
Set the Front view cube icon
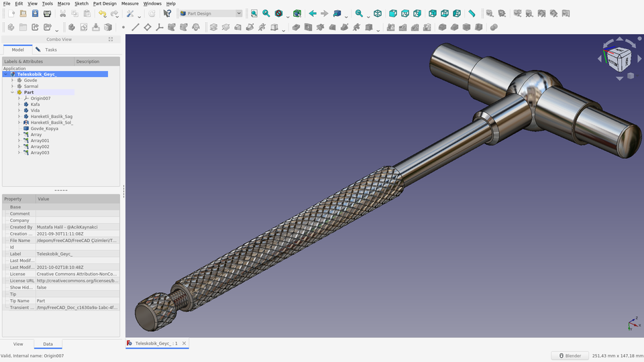pos(393,13)
